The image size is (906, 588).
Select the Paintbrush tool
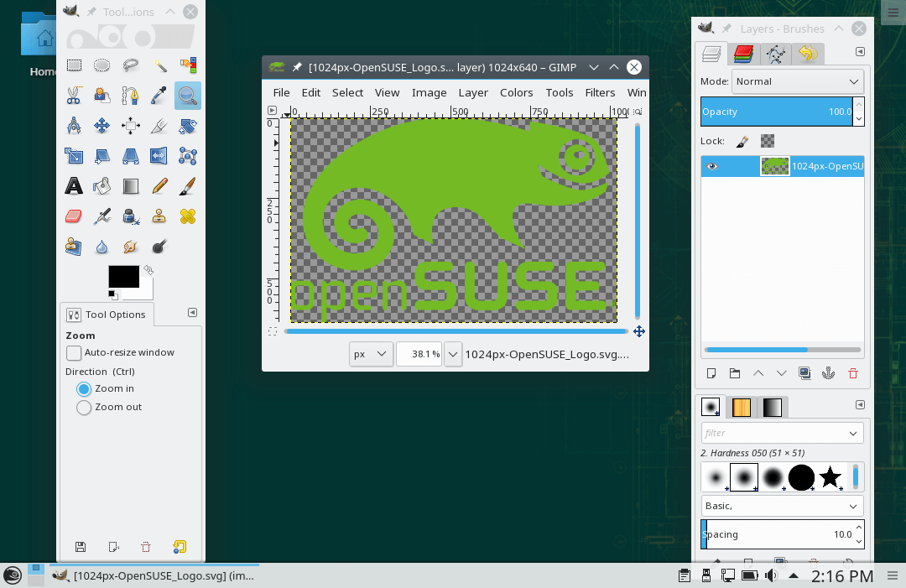point(188,186)
